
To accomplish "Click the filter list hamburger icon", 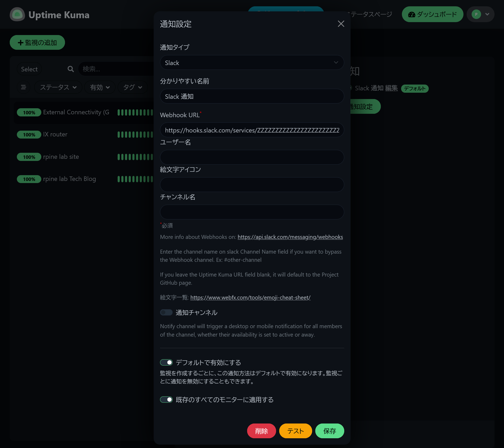I will (x=23, y=87).
